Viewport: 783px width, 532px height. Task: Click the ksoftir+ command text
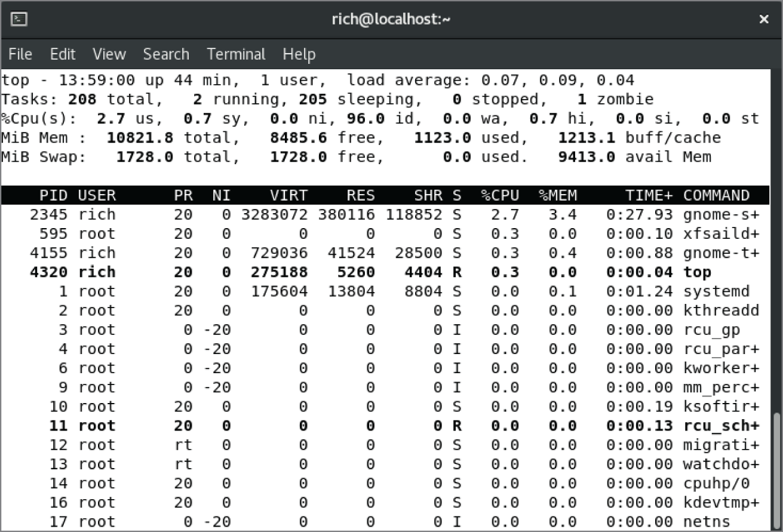click(x=721, y=407)
